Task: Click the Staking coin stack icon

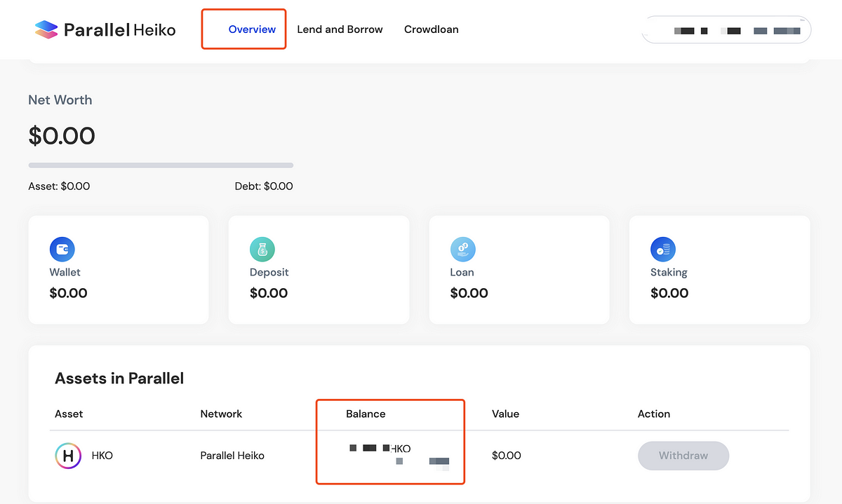Action: point(663,249)
